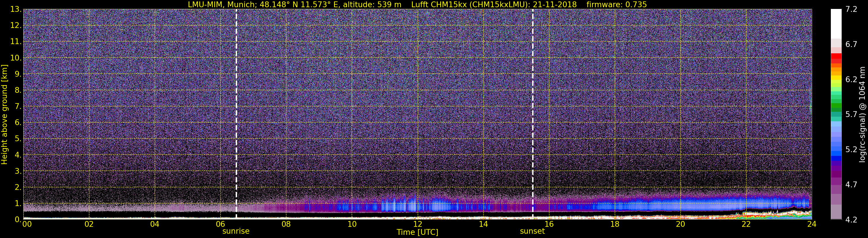Click the sunrise dashed white vertical line
The image size is (868, 238).
coord(236,114)
